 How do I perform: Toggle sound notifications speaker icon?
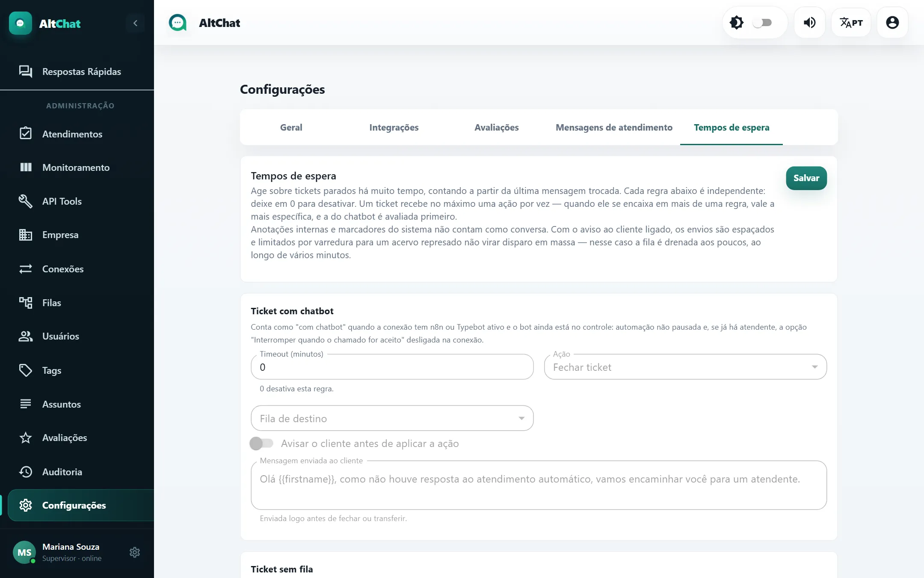(809, 22)
